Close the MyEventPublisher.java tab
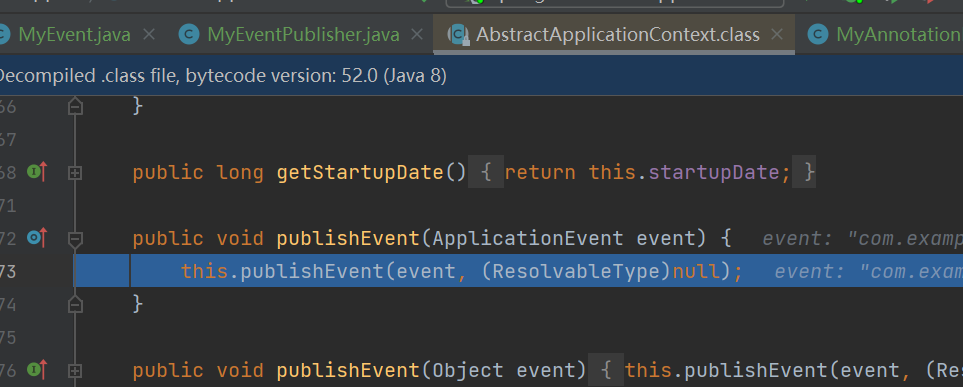The image size is (963, 387). pos(417,34)
